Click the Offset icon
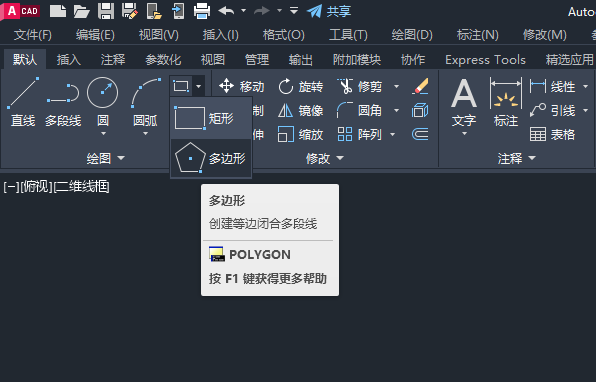This screenshot has width=596, height=382. click(420, 134)
